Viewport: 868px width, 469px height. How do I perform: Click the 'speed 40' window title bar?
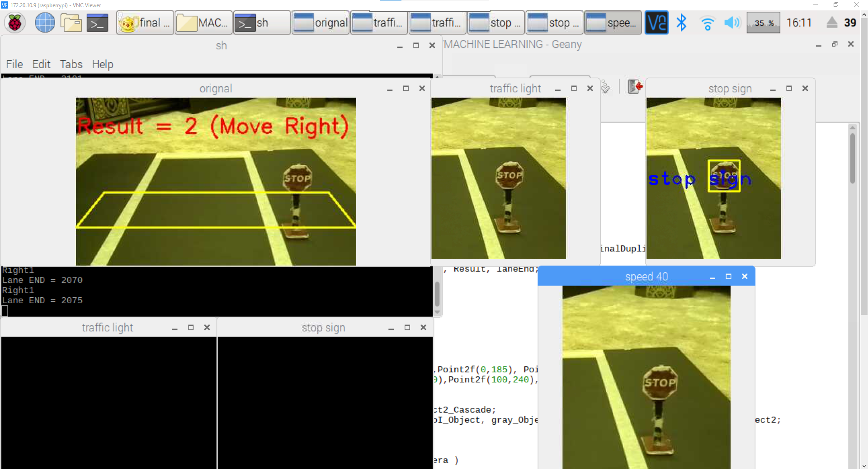tap(646, 277)
